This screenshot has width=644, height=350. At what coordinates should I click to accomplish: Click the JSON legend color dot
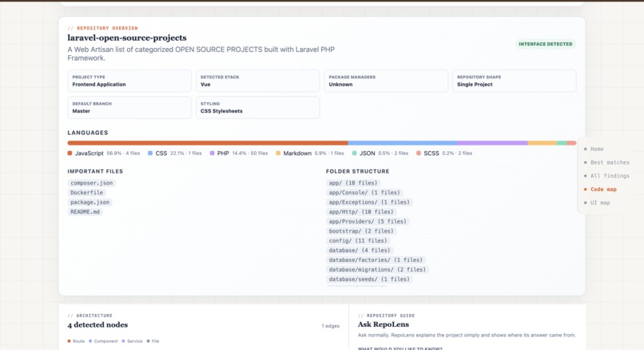coord(355,153)
